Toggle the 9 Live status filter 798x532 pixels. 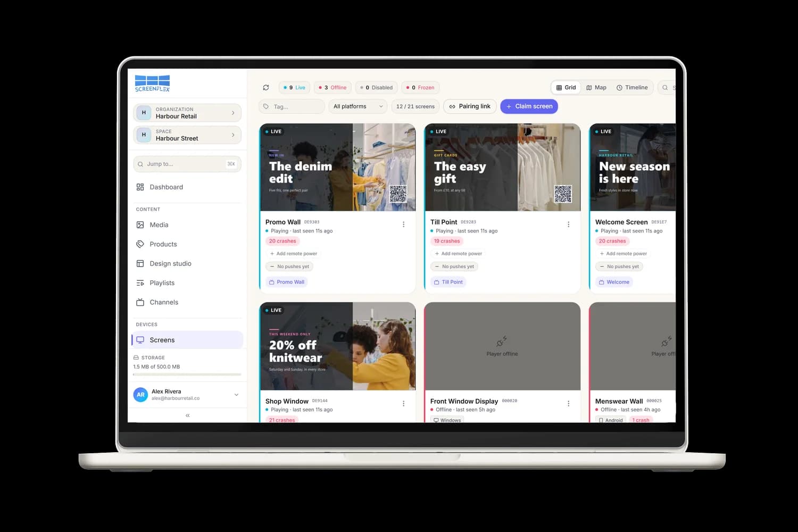pos(294,88)
